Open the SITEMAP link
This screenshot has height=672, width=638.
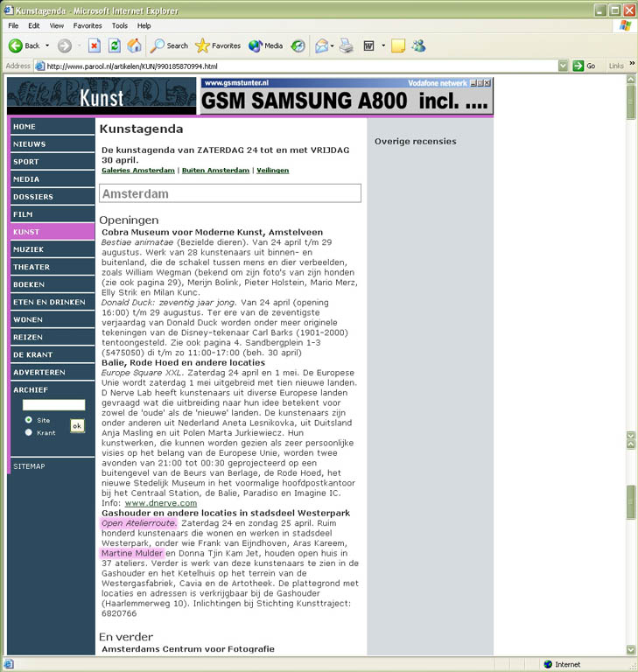29,466
